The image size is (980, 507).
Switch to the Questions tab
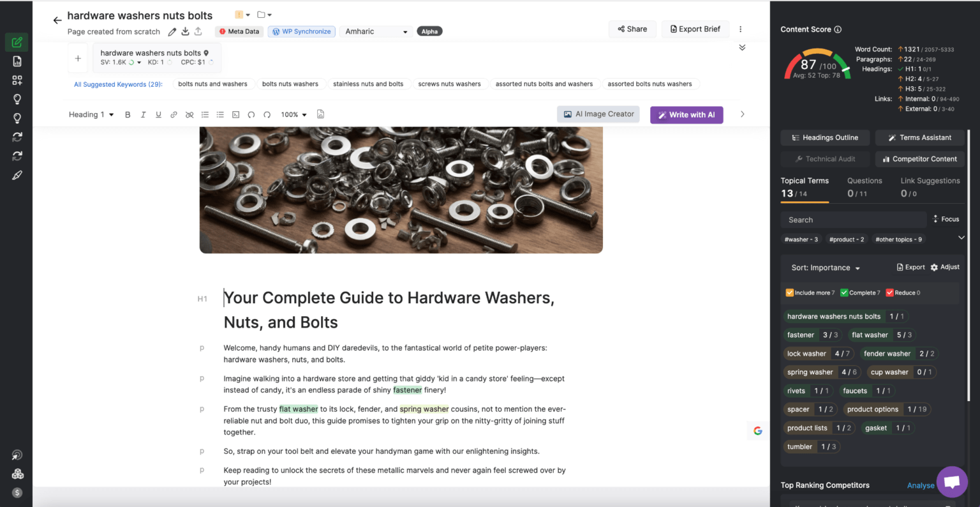click(865, 181)
